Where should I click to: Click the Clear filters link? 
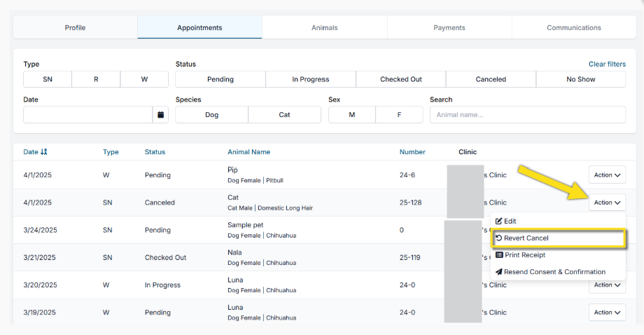tap(607, 64)
